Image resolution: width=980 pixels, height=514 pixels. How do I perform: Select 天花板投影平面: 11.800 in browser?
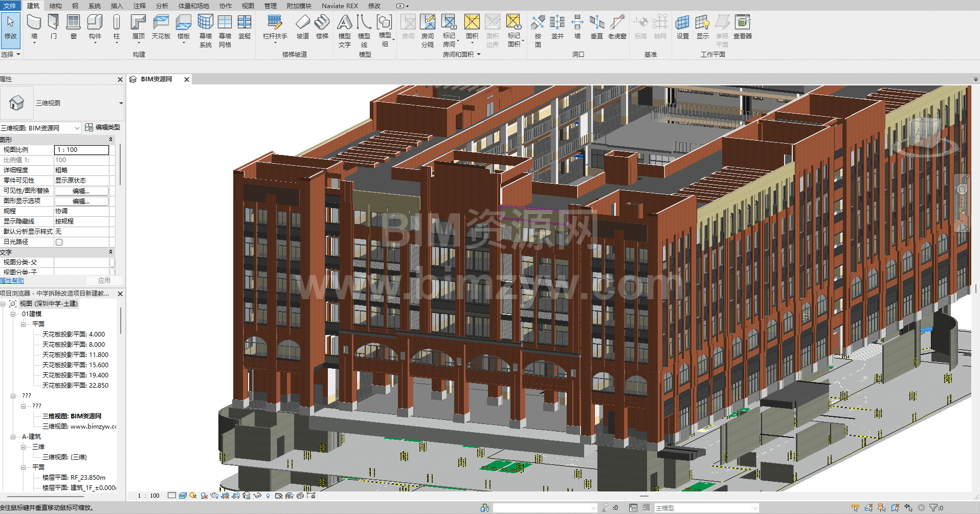75,355
